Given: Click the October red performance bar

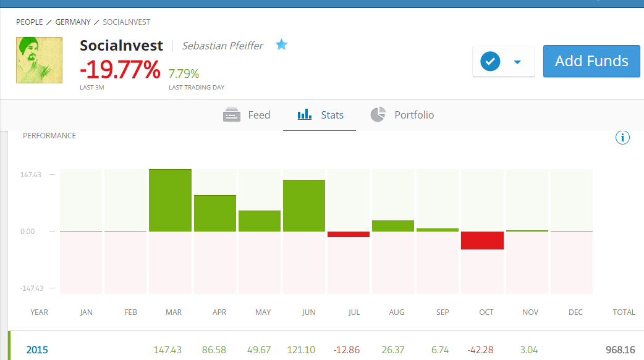Looking at the screenshot, I should pyautogui.click(x=482, y=241).
